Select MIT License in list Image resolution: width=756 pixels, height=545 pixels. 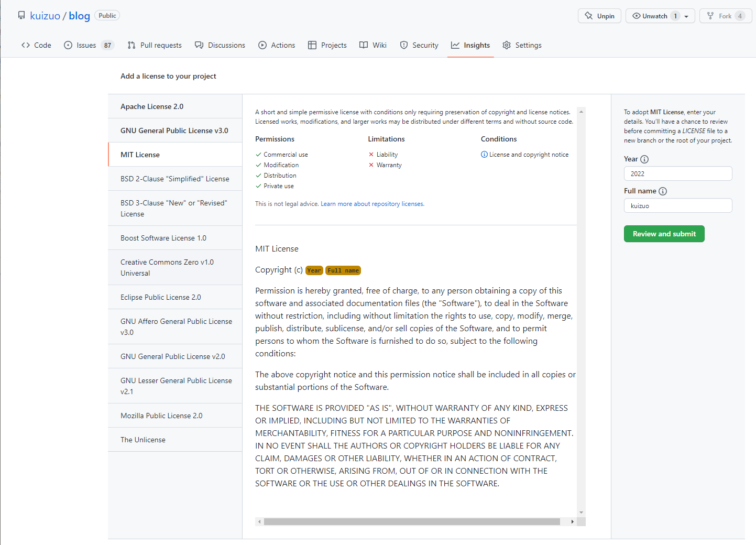point(175,155)
